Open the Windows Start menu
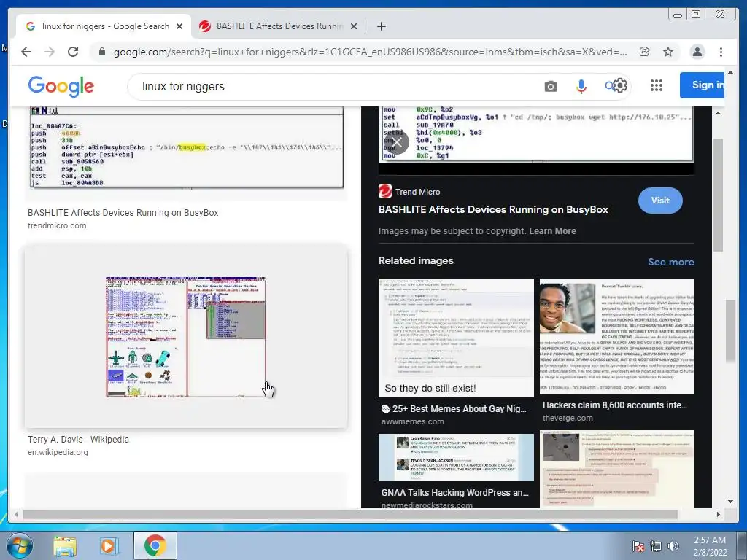Image resolution: width=747 pixels, height=560 pixels. (20, 545)
